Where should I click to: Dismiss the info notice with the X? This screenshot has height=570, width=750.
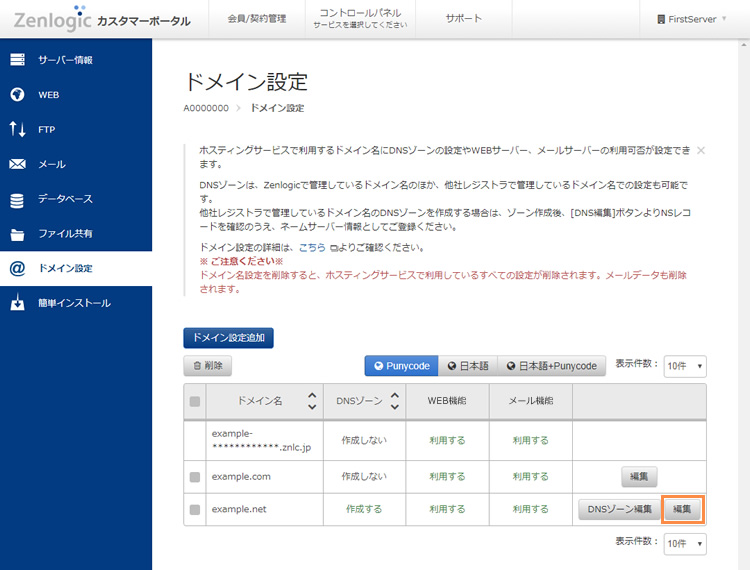tap(701, 150)
